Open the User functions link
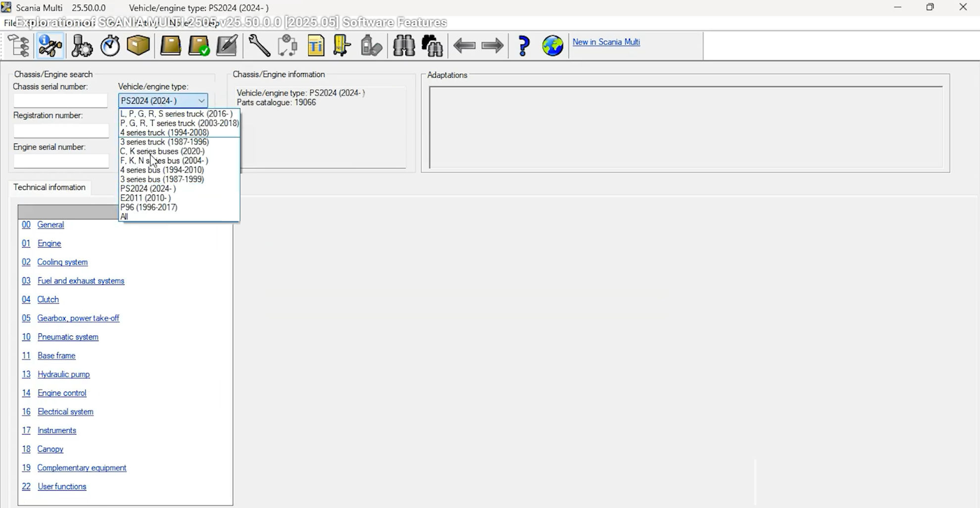980x508 pixels. pyautogui.click(x=62, y=487)
